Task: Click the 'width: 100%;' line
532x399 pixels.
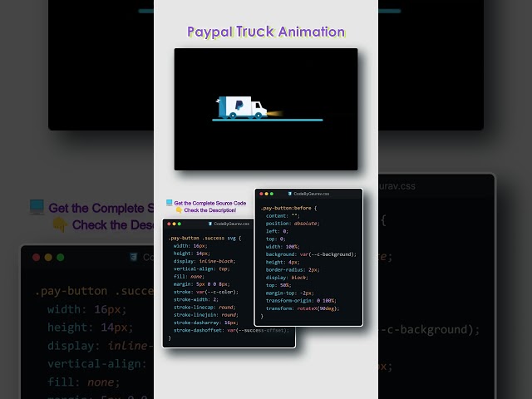Action: coord(283,247)
